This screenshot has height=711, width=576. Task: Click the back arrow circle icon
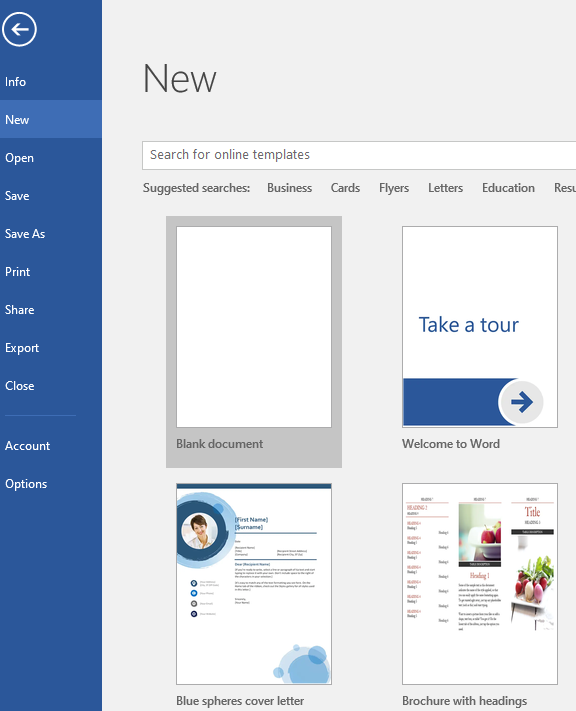pyautogui.click(x=19, y=29)
